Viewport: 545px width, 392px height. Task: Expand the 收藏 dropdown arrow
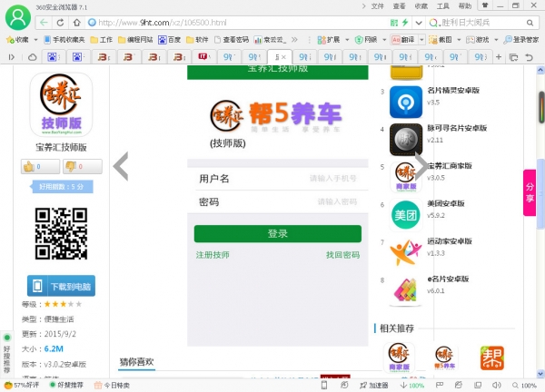tap(35, 40)
